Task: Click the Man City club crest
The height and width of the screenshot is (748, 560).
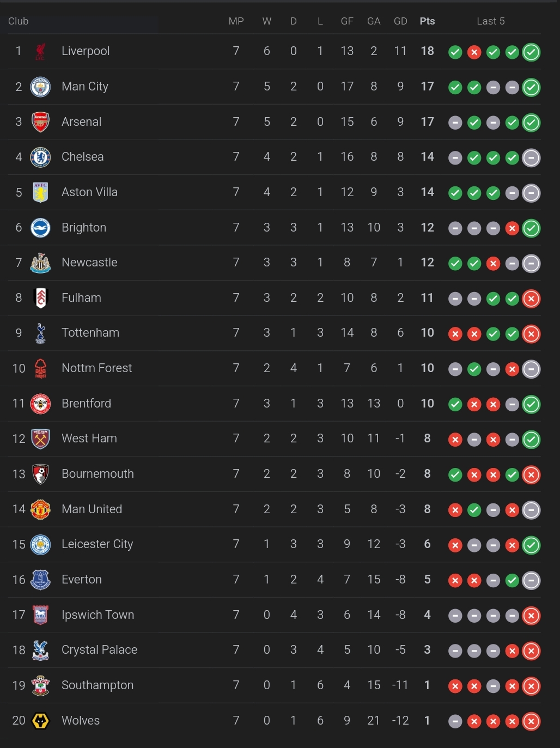Action: [40, 87]
